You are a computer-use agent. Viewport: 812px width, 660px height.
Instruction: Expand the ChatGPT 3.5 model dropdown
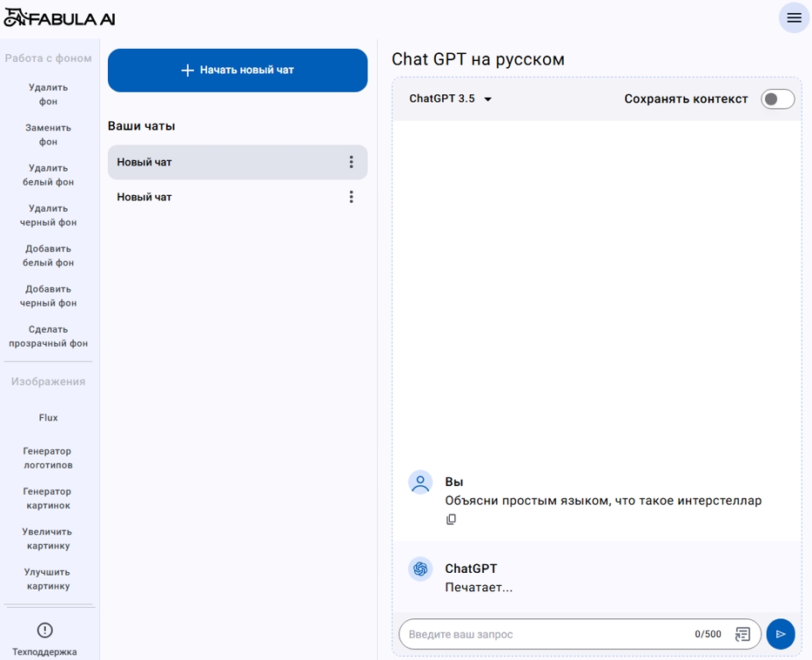point(449,98)
